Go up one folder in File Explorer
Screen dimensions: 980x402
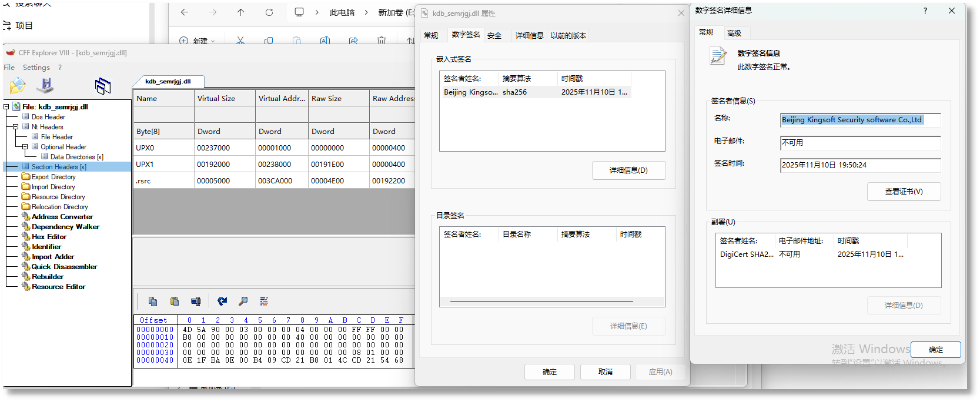coord(241,12)
